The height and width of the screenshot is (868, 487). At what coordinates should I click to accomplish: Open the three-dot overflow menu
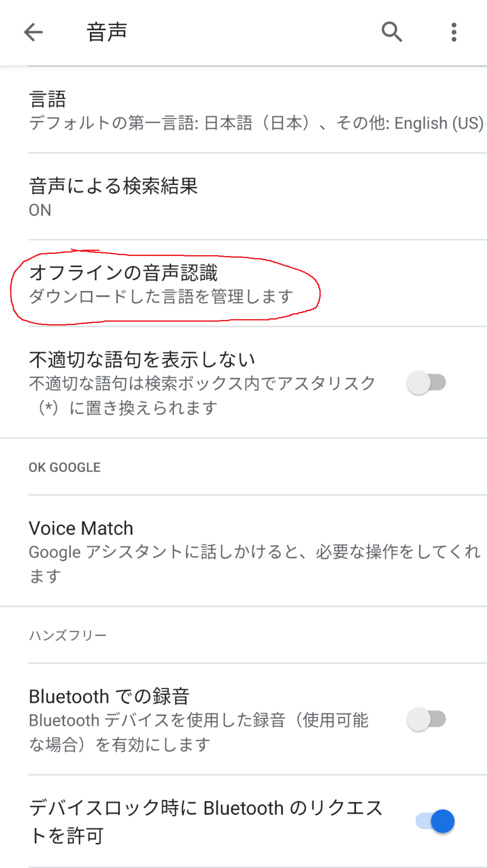(453, 32)
